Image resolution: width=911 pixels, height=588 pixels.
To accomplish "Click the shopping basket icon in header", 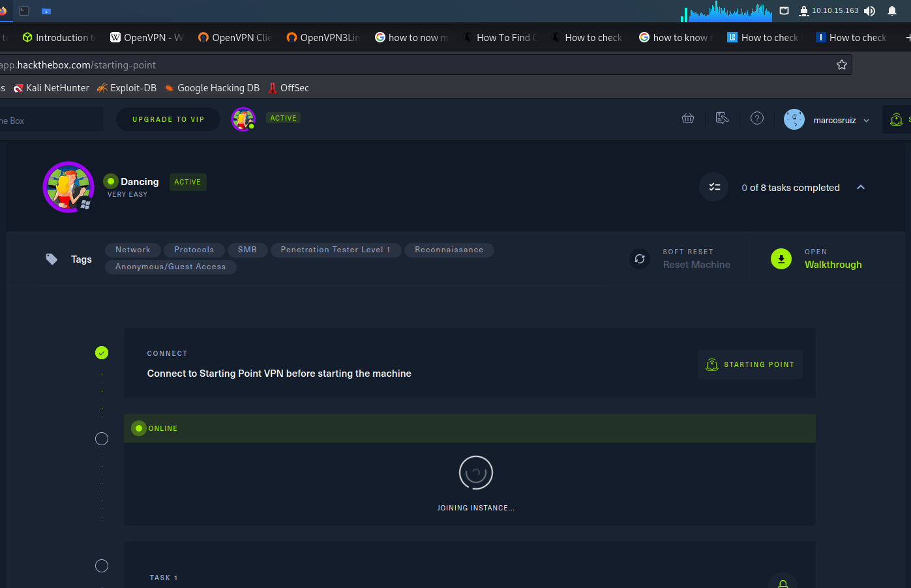I will coord(688,119).
